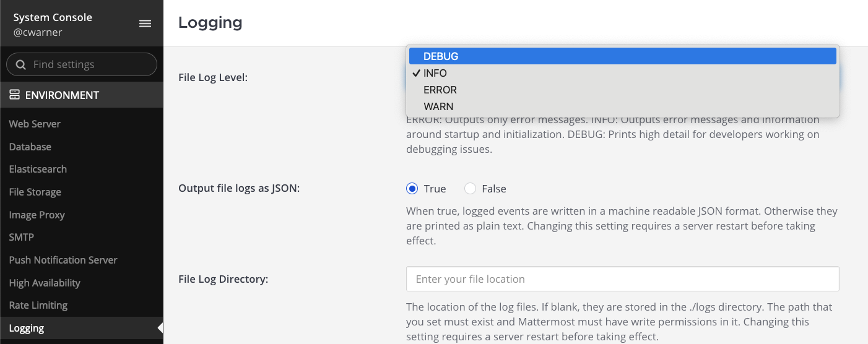Navigate to File Storage settings
Image resolution: width=868 pixels, height=344 pixels.
pos(35,192)
